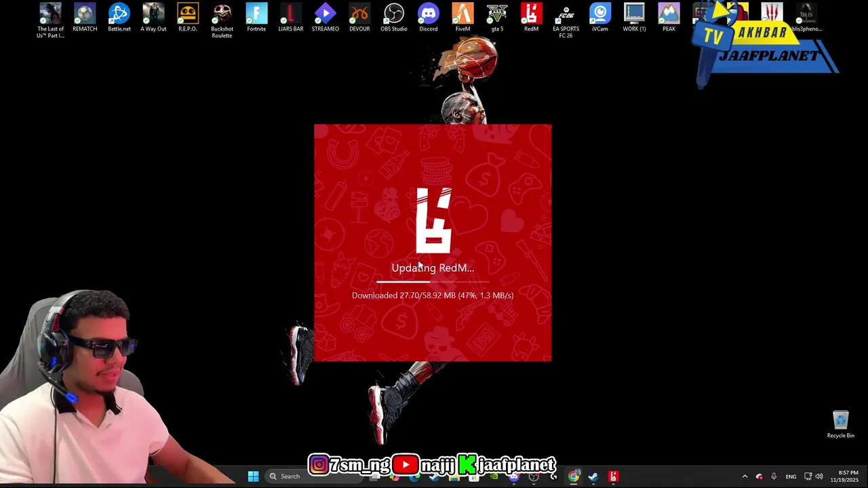The height and width of the screenshot is (488, 868).
Task: Select the OBS Studio desktop icon
Action: pos(394,18)
